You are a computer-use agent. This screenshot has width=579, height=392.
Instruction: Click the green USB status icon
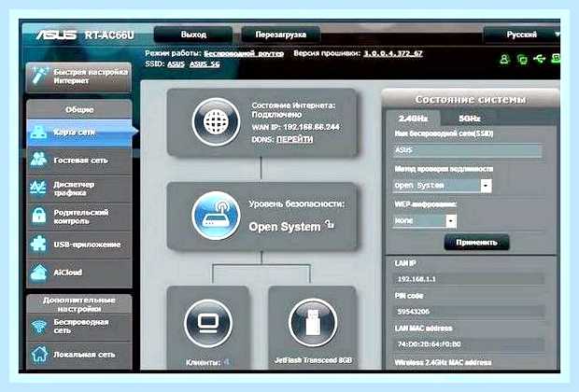540,59
